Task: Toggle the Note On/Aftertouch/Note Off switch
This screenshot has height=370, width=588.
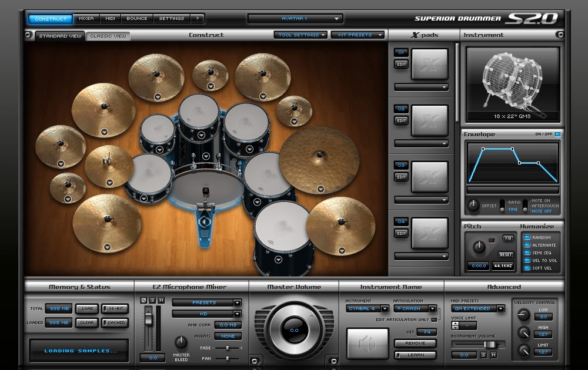Action: pos(525,206)
